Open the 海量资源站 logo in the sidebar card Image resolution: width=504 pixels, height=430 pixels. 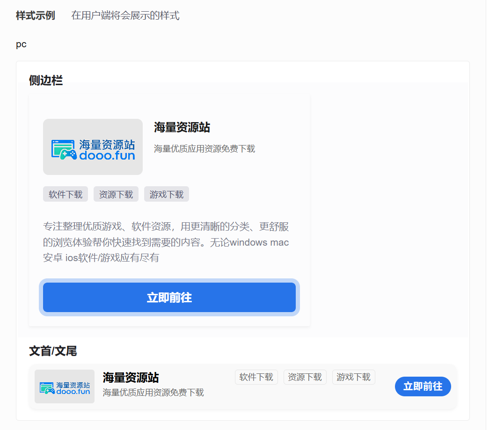[x=93, y=147]
